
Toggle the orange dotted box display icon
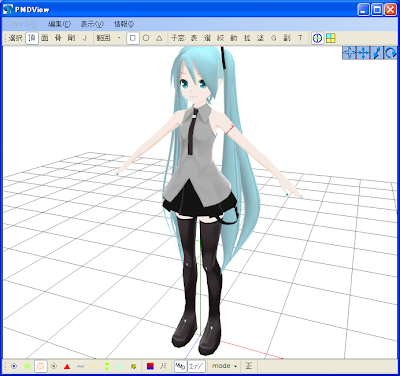tap(41, 366)
